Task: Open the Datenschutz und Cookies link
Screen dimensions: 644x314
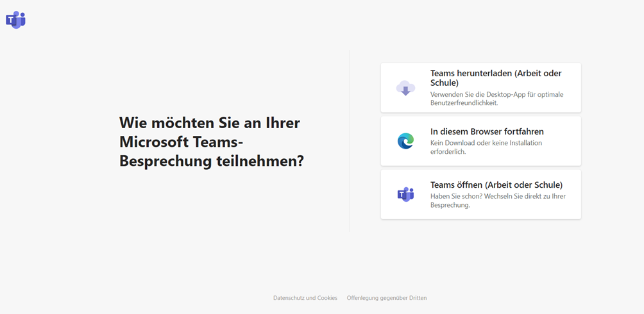Action: coord(305,298)
